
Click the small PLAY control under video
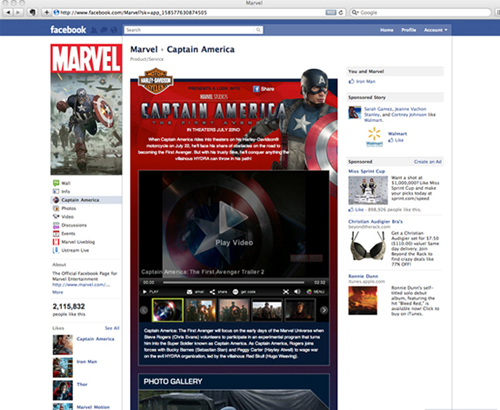pyautogui.click(x=150, y=292)
